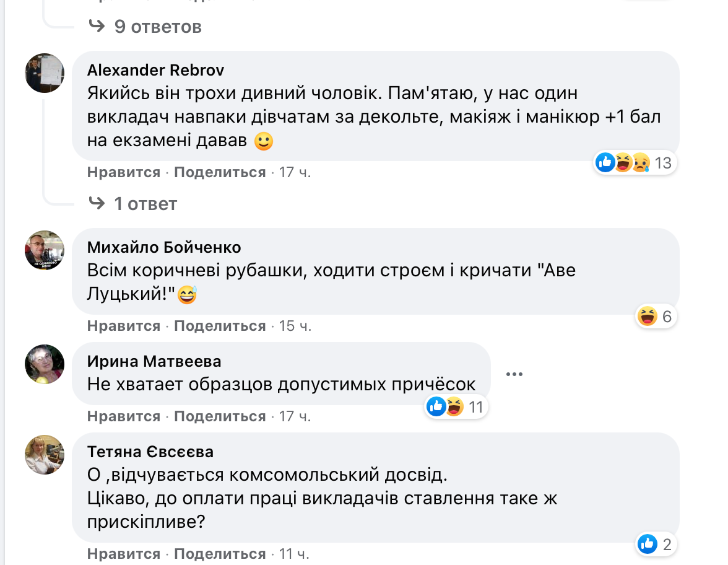The width and height of the screenshot is (728, 565).
Task: Click Ирина Матвеева's profile avatar
Action: click(x=45, y=364)
